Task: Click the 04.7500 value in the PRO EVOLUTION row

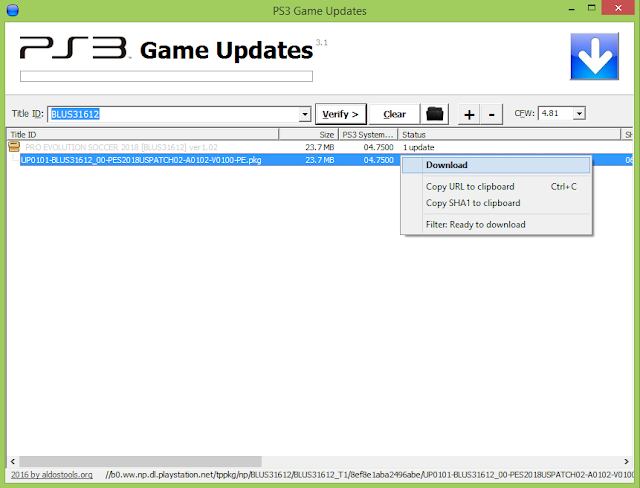Action: pos(378,147)
